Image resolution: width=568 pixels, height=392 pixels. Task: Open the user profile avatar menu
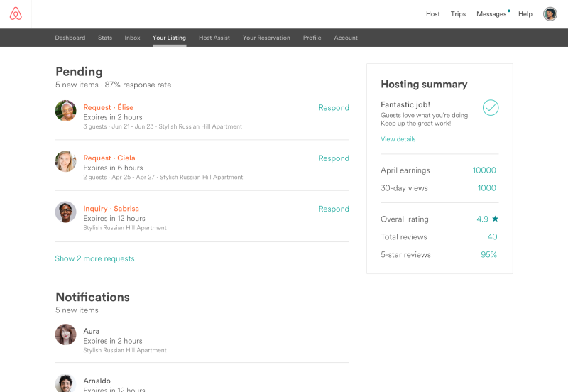click(x=550, y=14)
